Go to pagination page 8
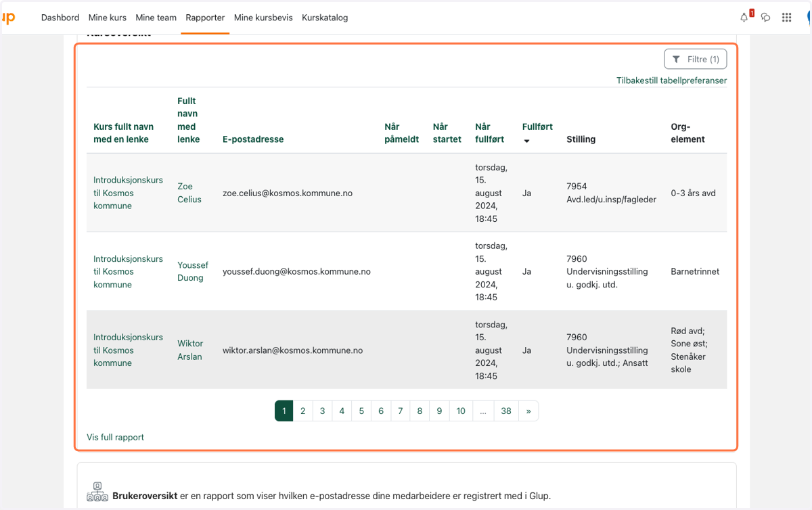 [420, 411]
